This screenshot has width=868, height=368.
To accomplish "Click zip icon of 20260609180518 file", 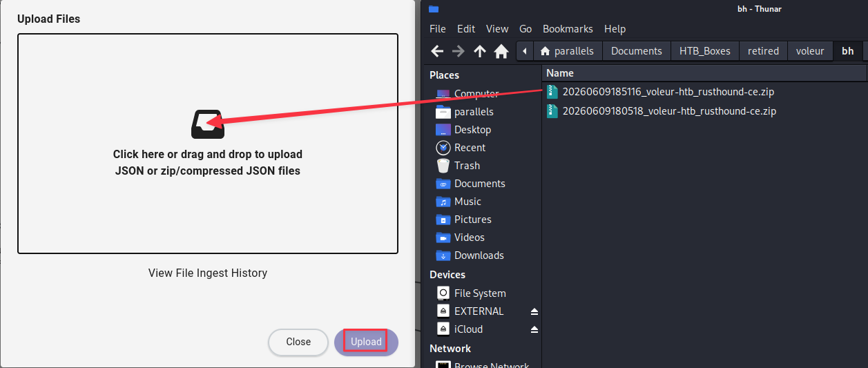I will 552,111.
